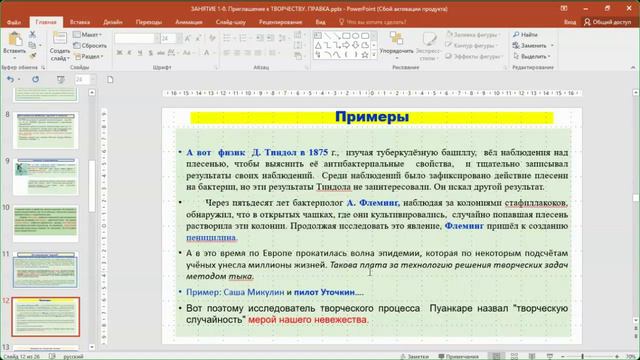The width and height of the screenshot is (640, 360).
Task: Click the zoom out minus button
Action: point(563,356)
